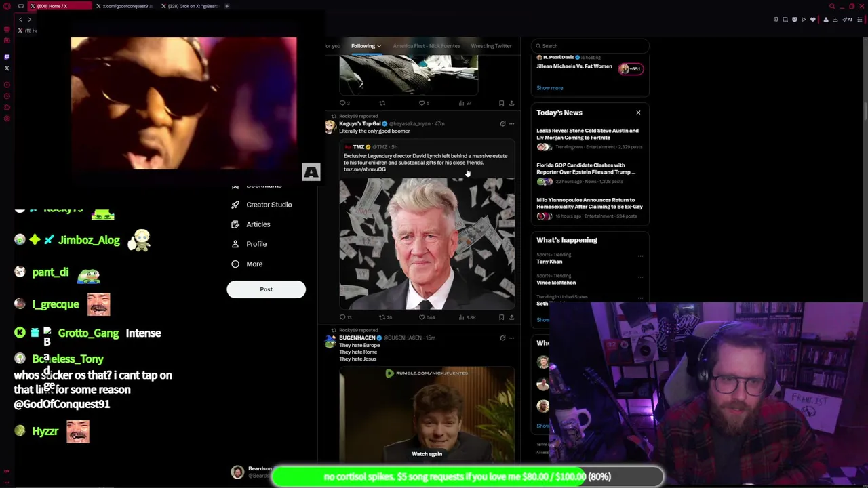Open BUGENHAGEN profile avatar
This screenshot has height=488, width=868.
click(x=330, y=341)
